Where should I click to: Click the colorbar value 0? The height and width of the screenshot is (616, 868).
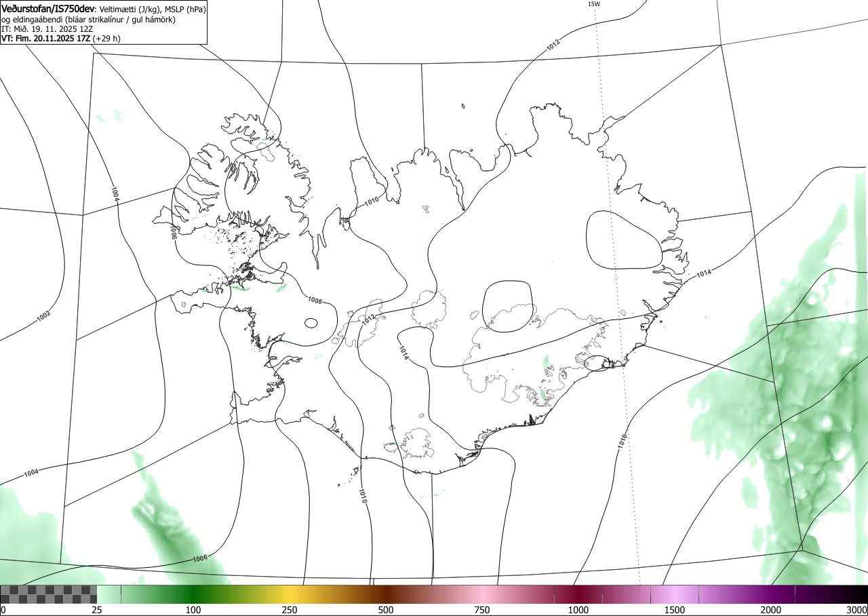(x=3, y=610)
